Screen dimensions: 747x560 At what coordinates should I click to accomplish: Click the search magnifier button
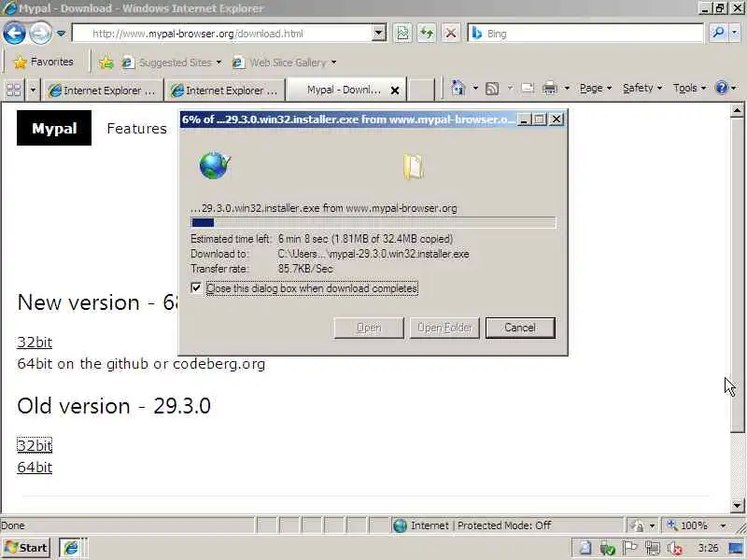(717, 34)
